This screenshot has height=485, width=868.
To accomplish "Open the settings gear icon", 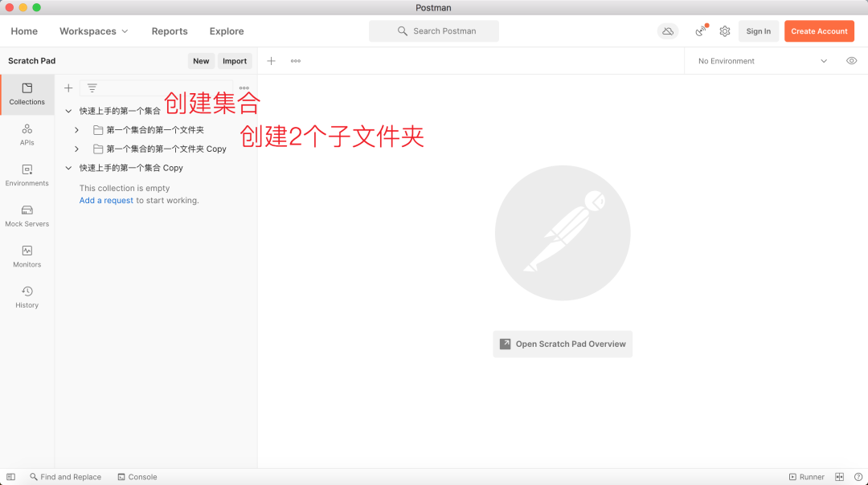I will pos(725,31).
